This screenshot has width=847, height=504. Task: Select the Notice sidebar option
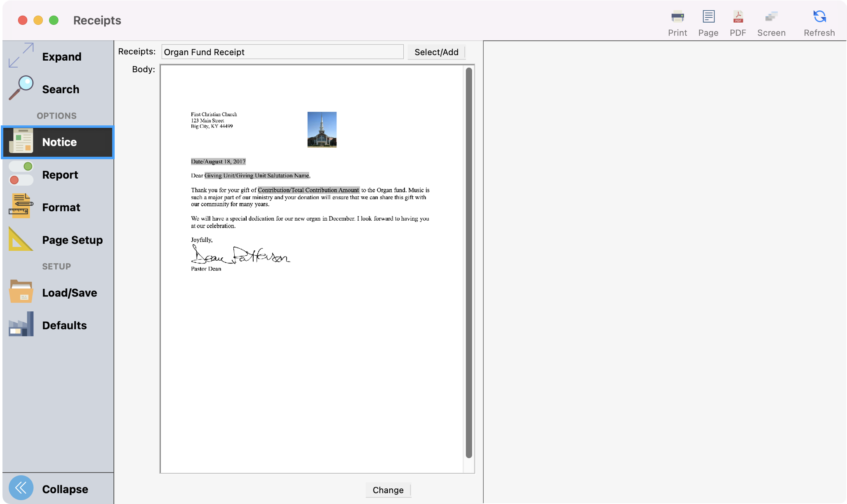point(58,142)
